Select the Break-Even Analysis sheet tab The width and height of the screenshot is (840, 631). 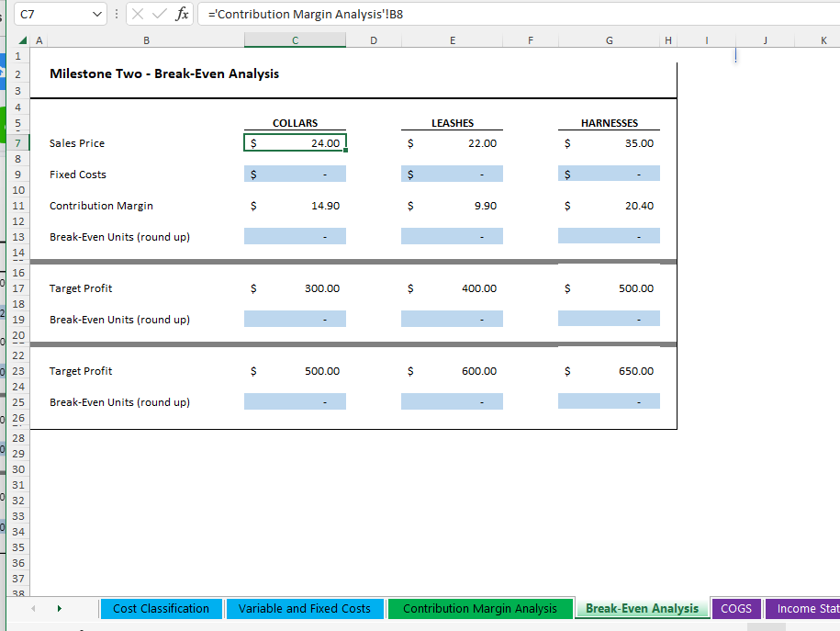click(x=642, y=608)
